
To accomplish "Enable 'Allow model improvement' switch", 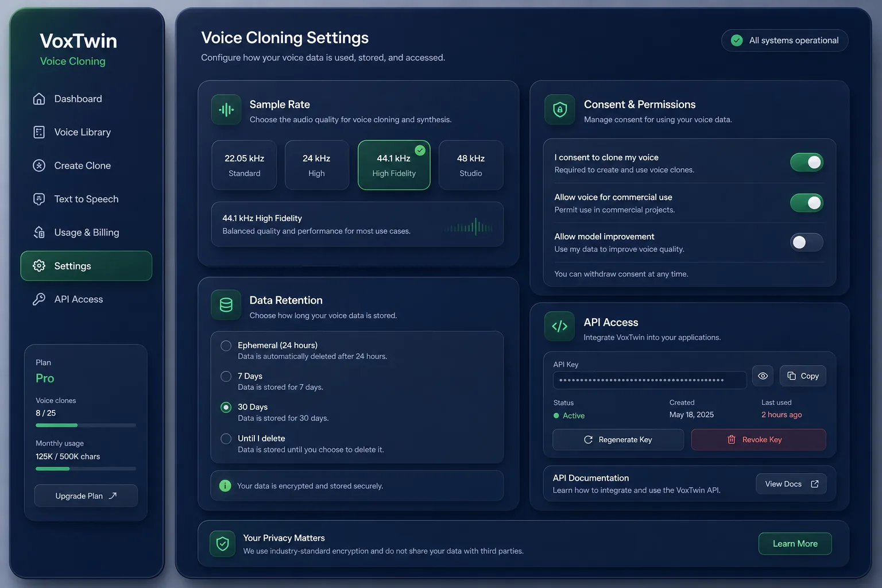I will click(807, 242).
